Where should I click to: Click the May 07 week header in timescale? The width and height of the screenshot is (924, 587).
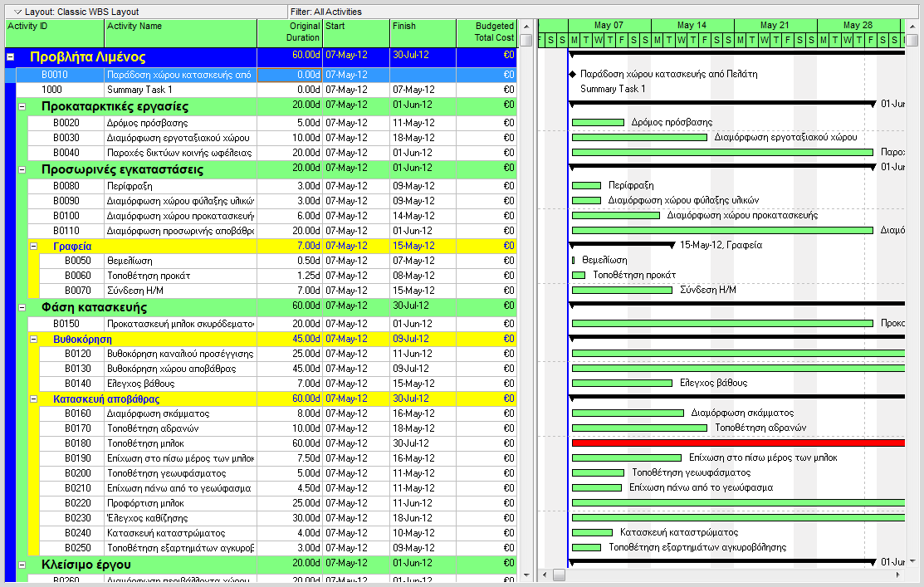(x=609, y=26)
